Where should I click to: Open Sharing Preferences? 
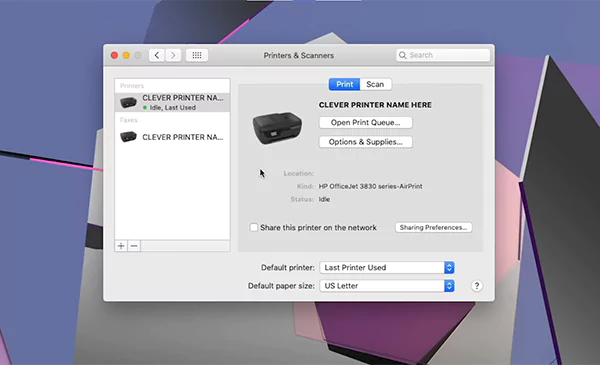coord(434,227)
